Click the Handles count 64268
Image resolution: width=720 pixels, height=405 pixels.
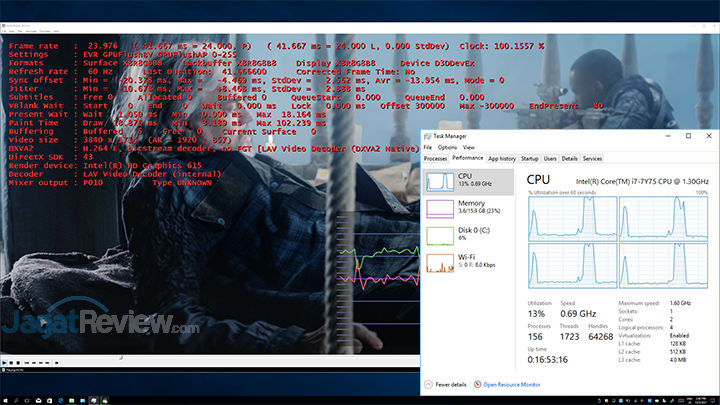click(601, 337)
